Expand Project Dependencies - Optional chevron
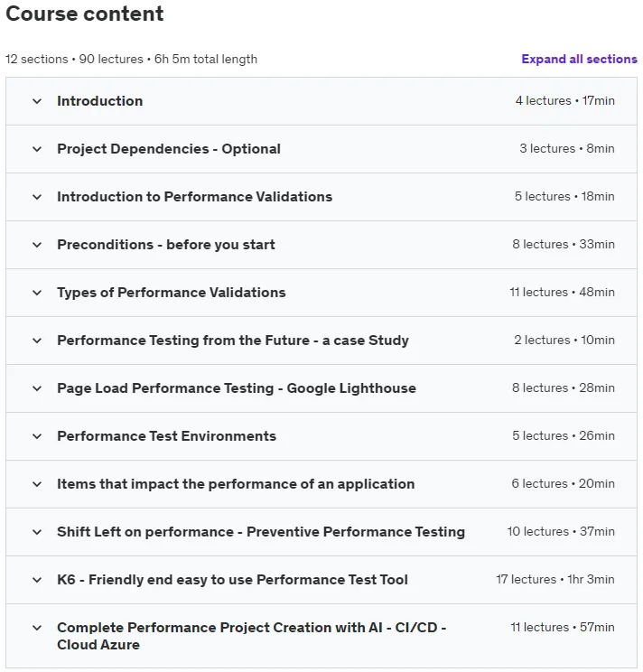 coord(37,150)
